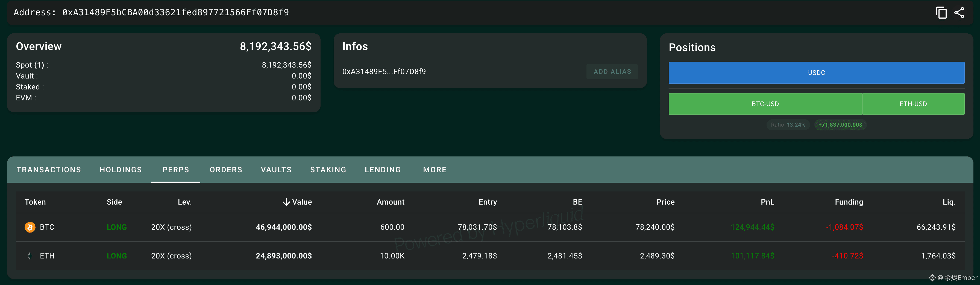Screen dimensions: 980x285
Task: Sort by the Funding column header
Action: click(849, 202)
